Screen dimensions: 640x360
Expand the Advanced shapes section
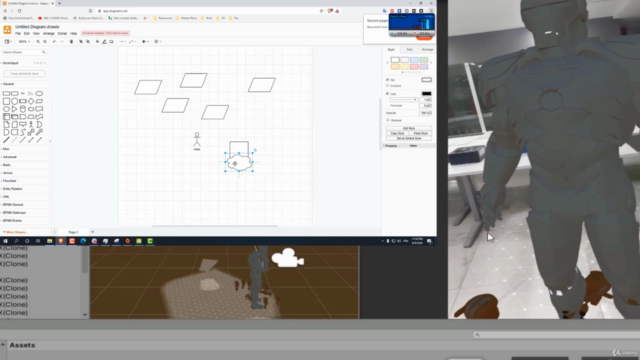9,157
